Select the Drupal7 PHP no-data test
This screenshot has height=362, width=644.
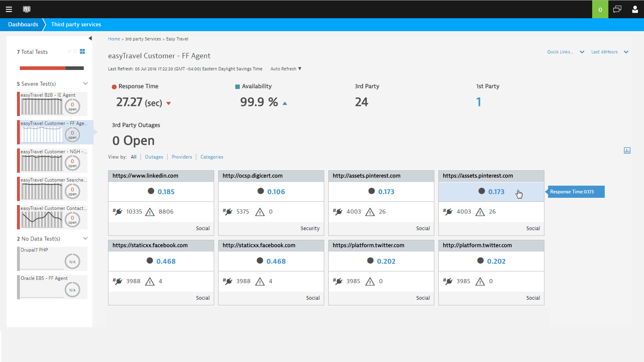pyautogui.click(x=52, y=259)
